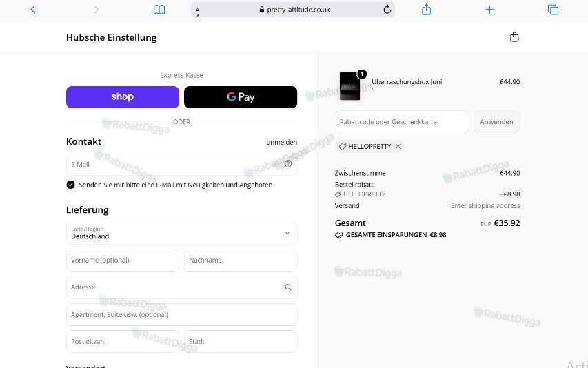
Task: Show all open tabs icon
Action: coord(553,10)
